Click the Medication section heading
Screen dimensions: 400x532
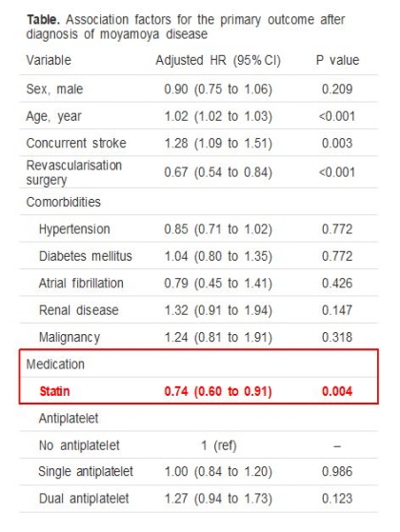pos(55,365)
